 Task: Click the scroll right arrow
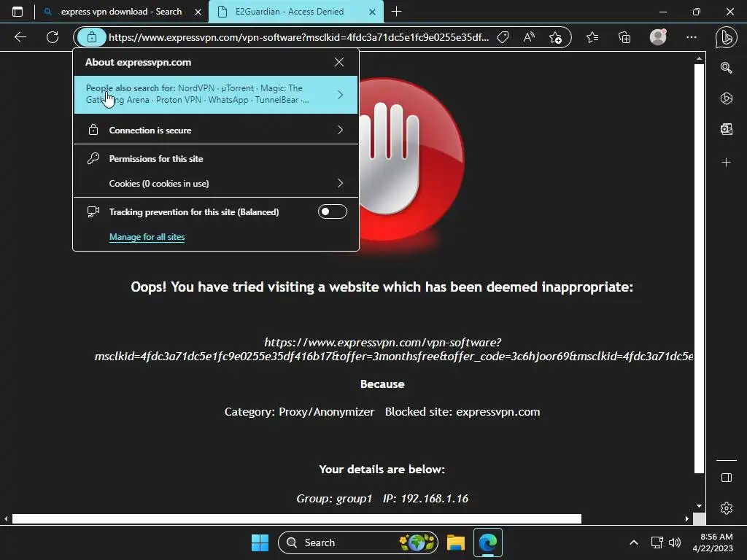coord(687,518)
